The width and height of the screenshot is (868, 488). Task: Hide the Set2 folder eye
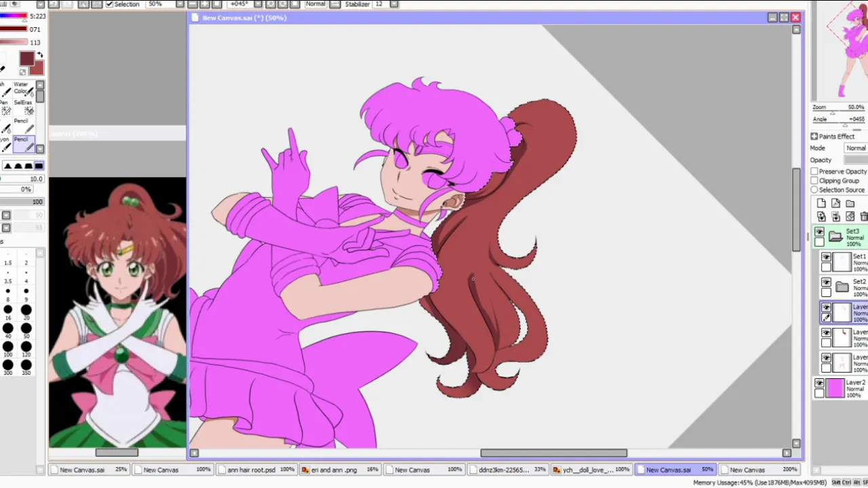tap(826, 282)
